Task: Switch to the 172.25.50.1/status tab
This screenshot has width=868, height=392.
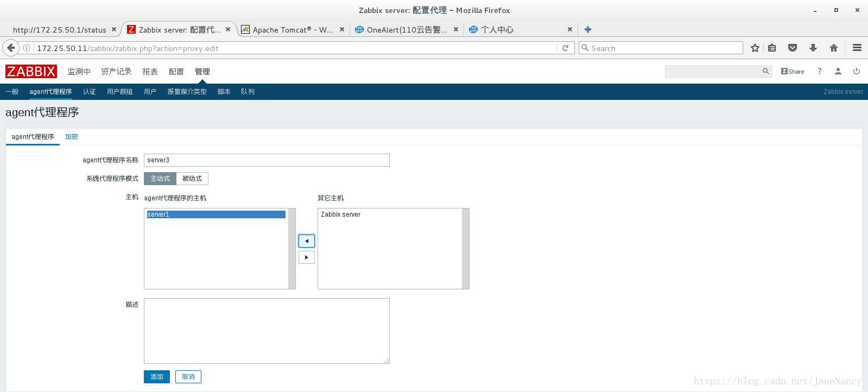Action: coord(60,29)
